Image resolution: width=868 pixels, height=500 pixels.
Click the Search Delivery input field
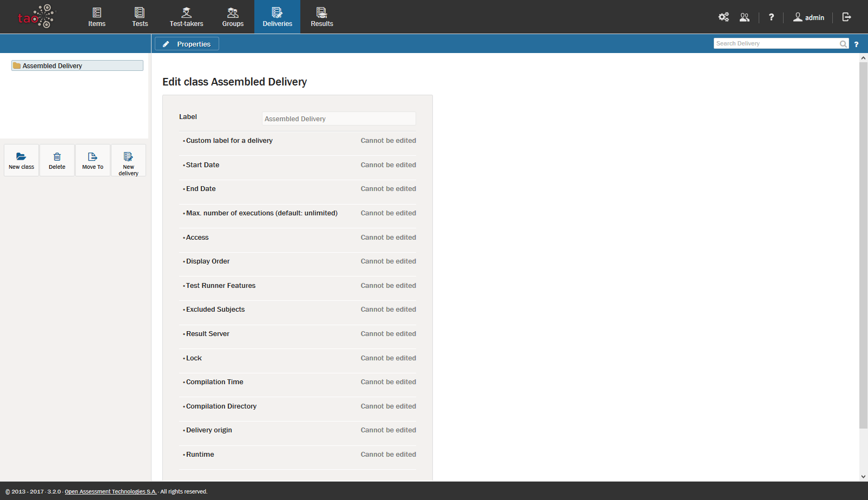(x=775, y=44)
